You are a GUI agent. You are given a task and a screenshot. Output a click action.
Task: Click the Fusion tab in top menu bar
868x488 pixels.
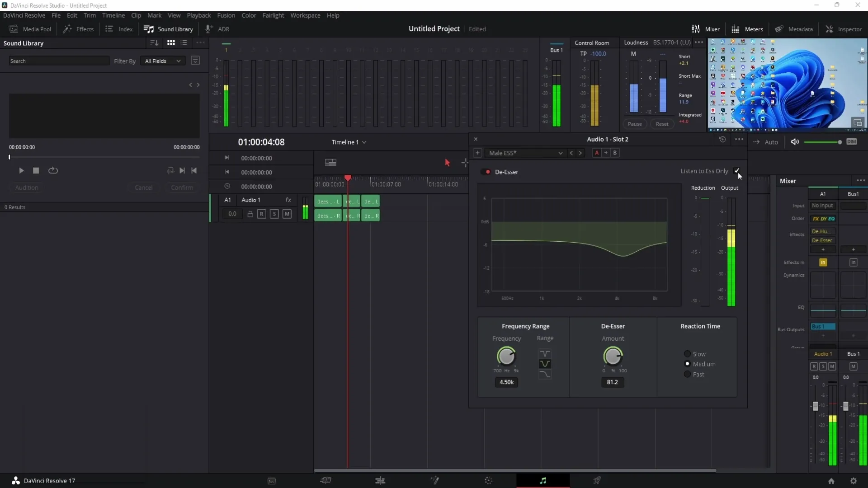click(x=226, y=15)
